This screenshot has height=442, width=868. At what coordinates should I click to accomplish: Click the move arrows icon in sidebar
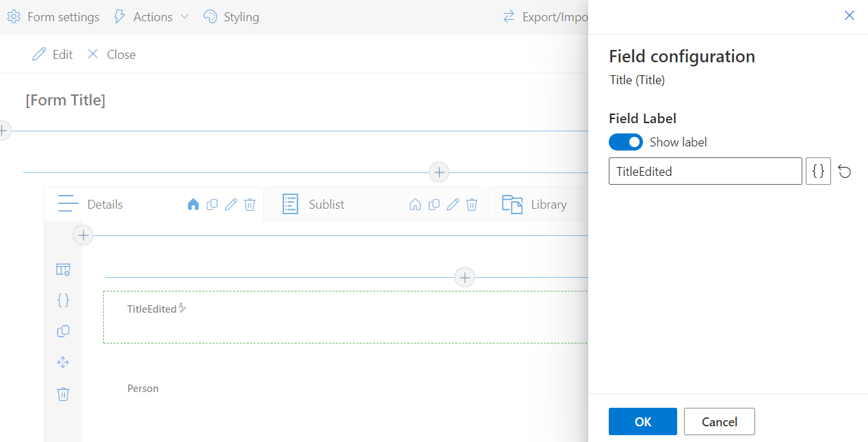tap(63, 363)
